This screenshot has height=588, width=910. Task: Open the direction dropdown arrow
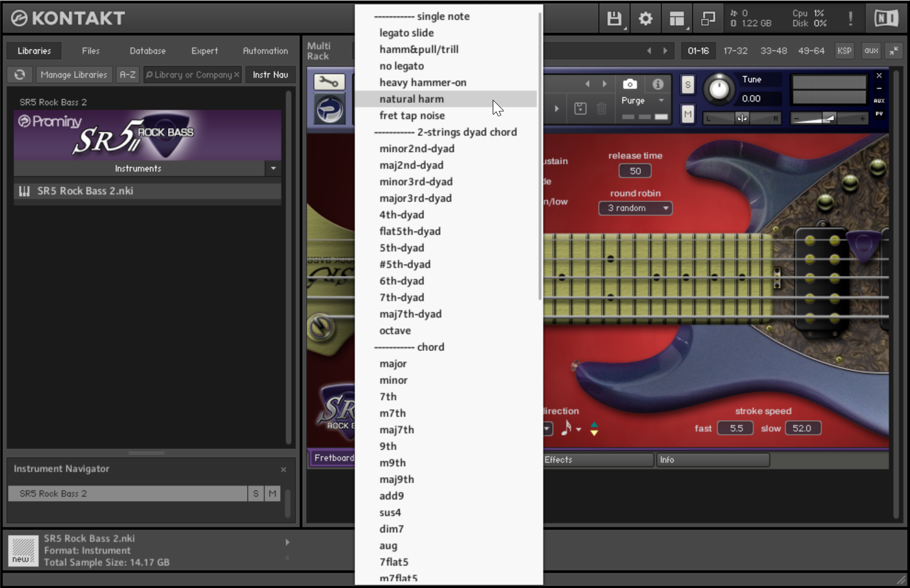point(548,429)
